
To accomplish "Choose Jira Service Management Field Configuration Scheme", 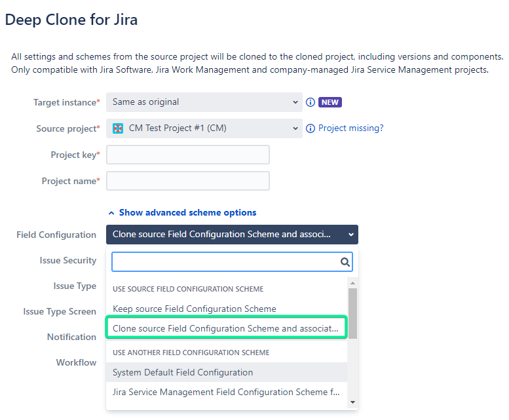I will click(x=227, y=392).
